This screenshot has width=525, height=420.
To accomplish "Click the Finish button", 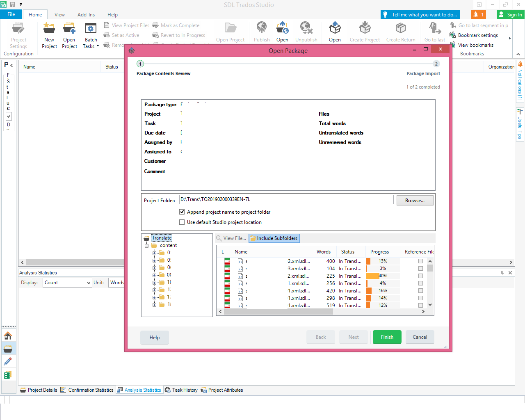I will [387, 337].
